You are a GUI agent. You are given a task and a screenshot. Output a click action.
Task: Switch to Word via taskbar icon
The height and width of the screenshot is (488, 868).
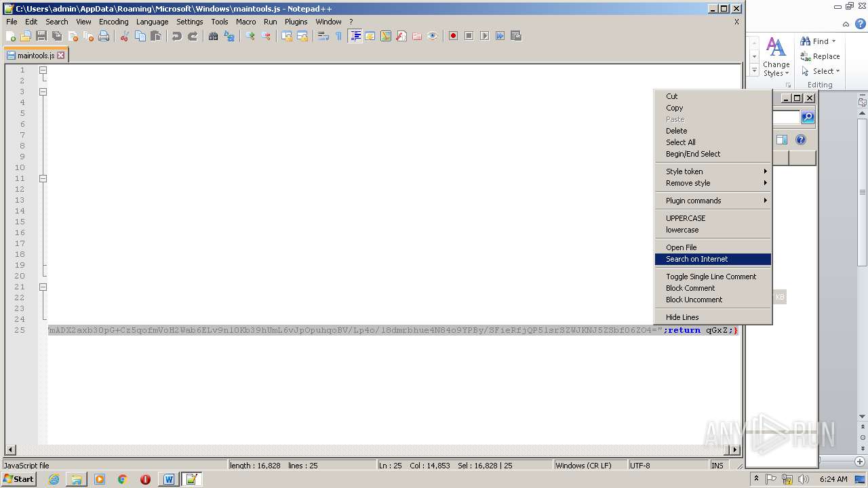169,479
